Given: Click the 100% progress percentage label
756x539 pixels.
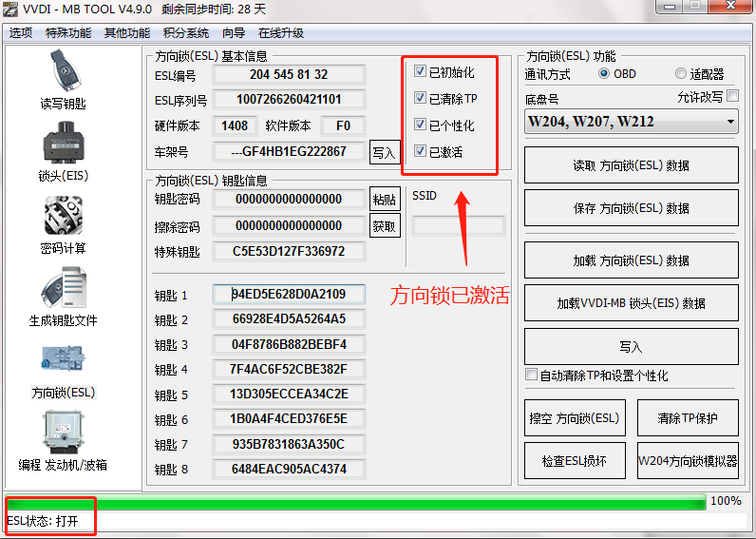Looking at the screenshot, I should tap(726, 501).
